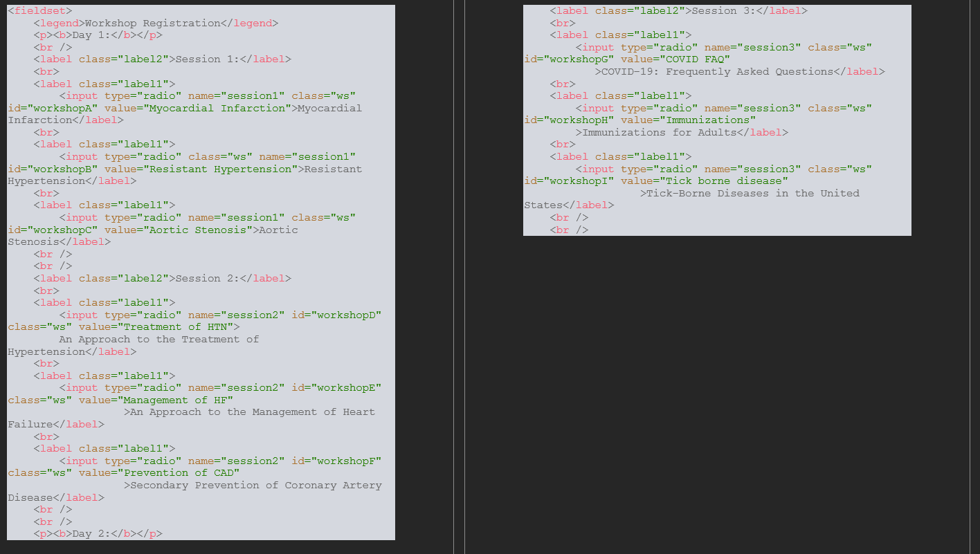Click the value="Prevention of CAD" attribute
The width and height of the screenshot is (980, 554).
(x=159, y=473)
